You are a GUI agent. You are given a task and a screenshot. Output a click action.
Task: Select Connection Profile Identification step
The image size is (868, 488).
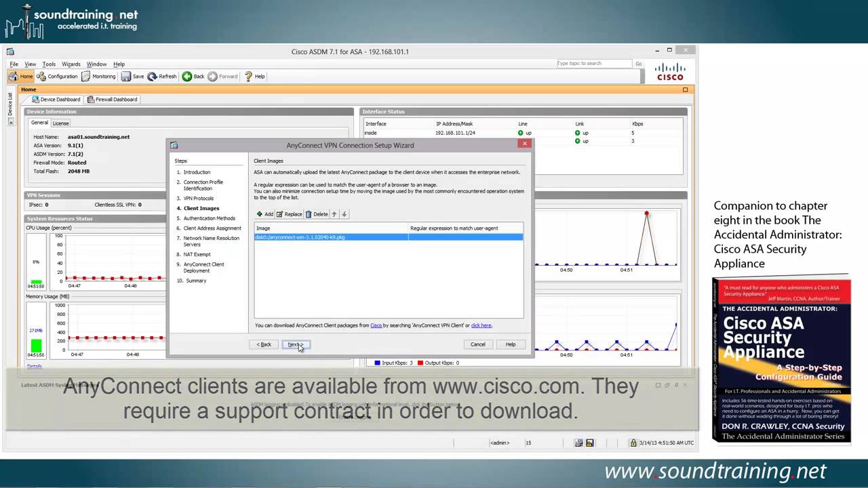(x=203, y=185)
